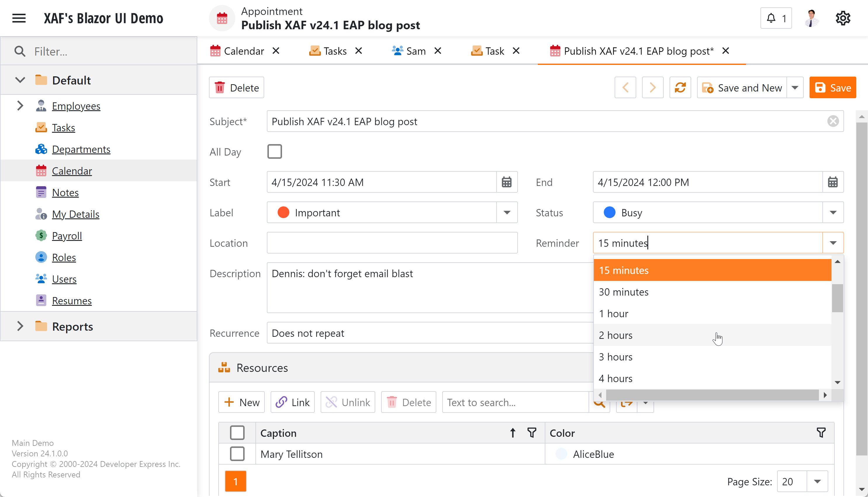Viewport: 868px width, 497px height.
Task: Select 2 hours reminder option
Action: pos(616,335)
